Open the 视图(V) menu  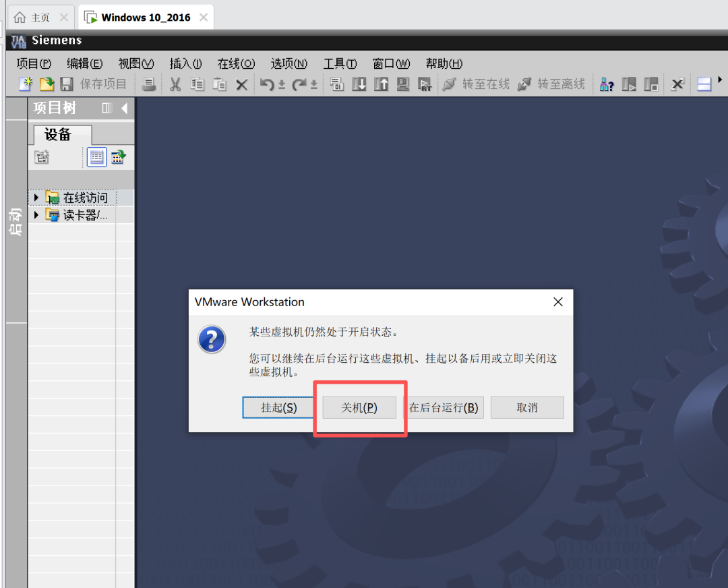(136, 63)
